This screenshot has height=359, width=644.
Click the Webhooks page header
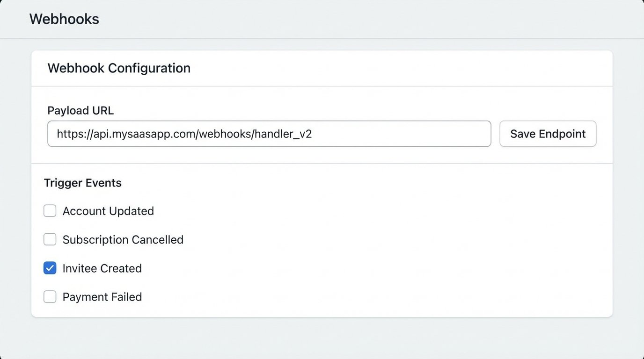click(64, 19)
